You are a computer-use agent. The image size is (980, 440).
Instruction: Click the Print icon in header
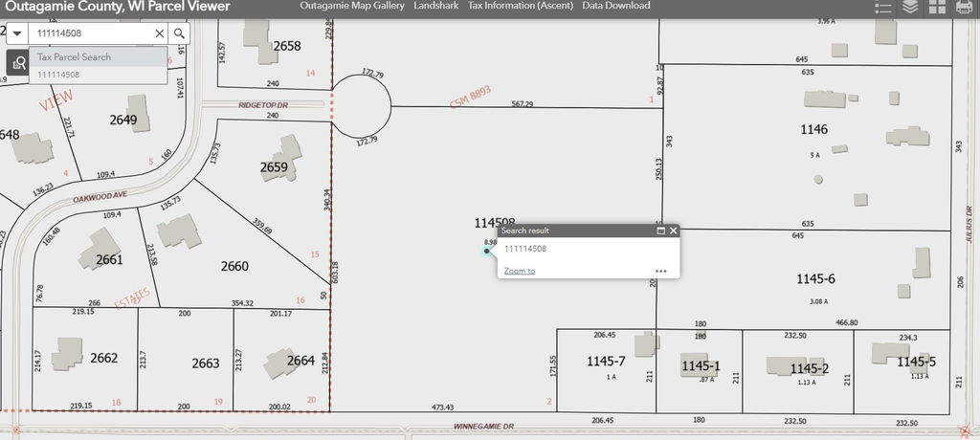(964, 8)
